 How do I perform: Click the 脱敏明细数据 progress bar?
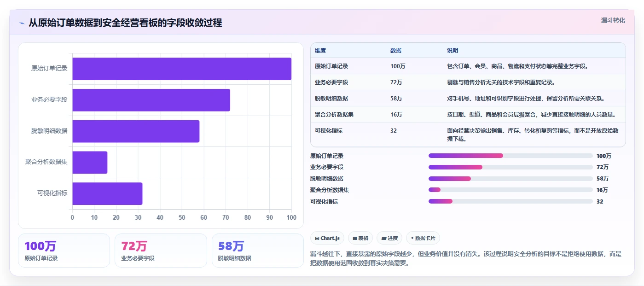pos(511,179)
